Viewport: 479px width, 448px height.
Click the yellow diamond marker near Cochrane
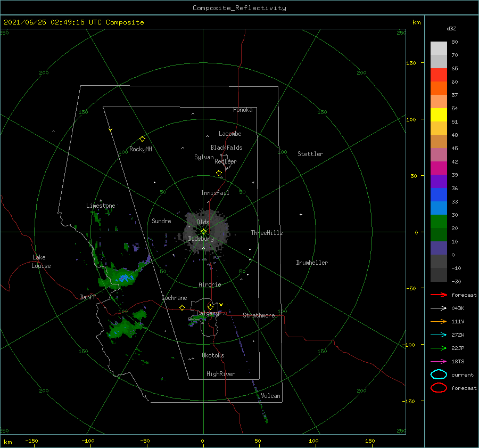tap(182, 307)
